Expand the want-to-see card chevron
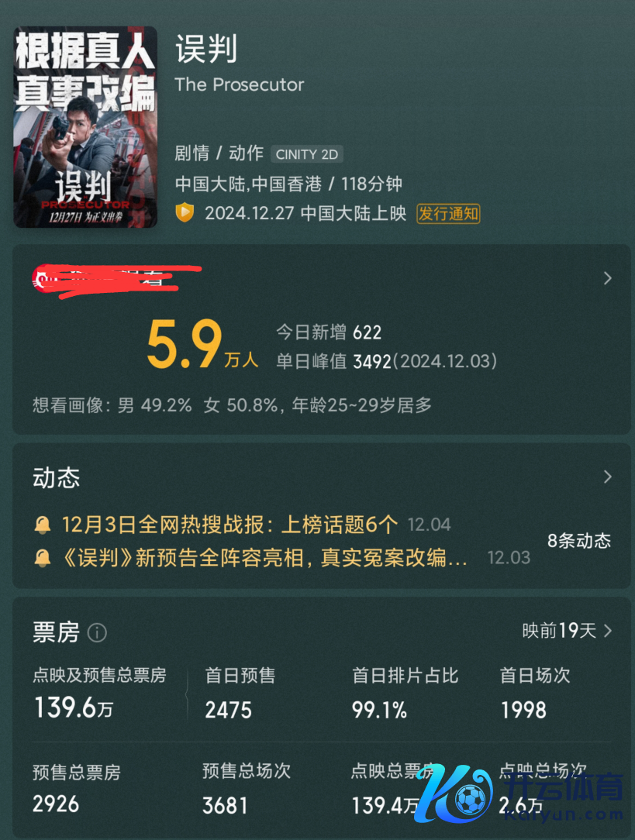This screenshot has width=635, height=840. [x=607, y=278]
